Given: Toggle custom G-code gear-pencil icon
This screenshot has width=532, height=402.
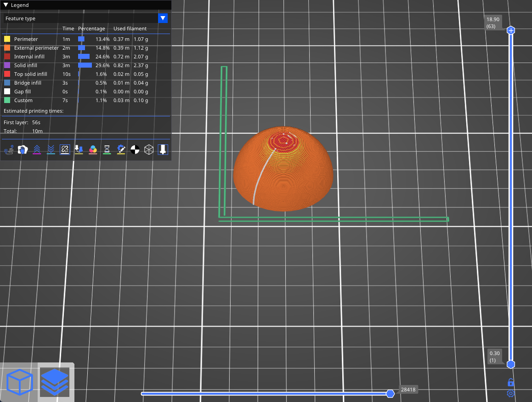Looking at the screenshot, I should [121, 149].
